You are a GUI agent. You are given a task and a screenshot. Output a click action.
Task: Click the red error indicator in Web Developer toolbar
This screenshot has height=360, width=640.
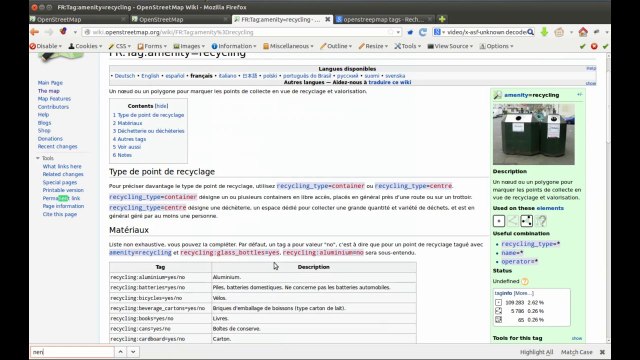coord(594,46)
